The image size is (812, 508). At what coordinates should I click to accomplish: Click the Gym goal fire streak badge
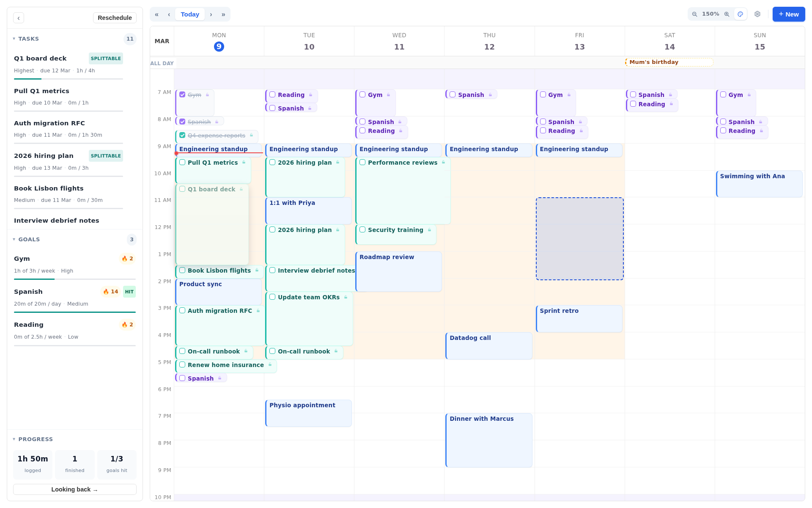127,259
